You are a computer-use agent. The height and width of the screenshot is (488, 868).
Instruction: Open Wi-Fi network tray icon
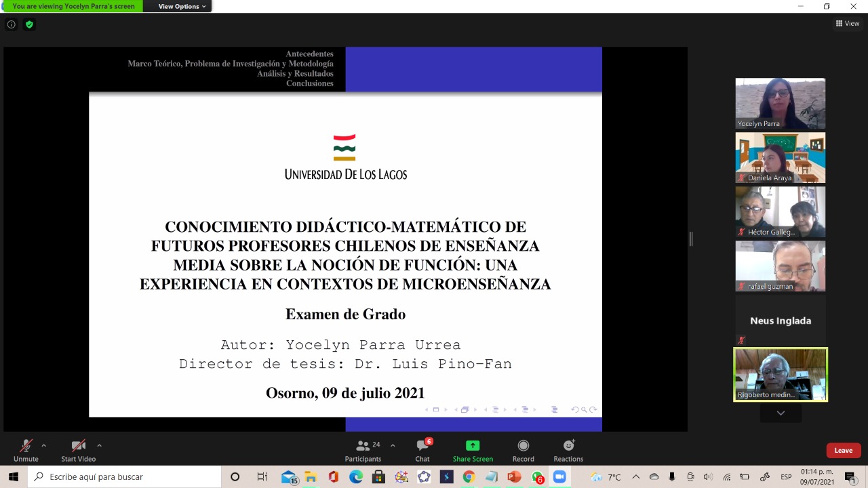pos(727,477)
